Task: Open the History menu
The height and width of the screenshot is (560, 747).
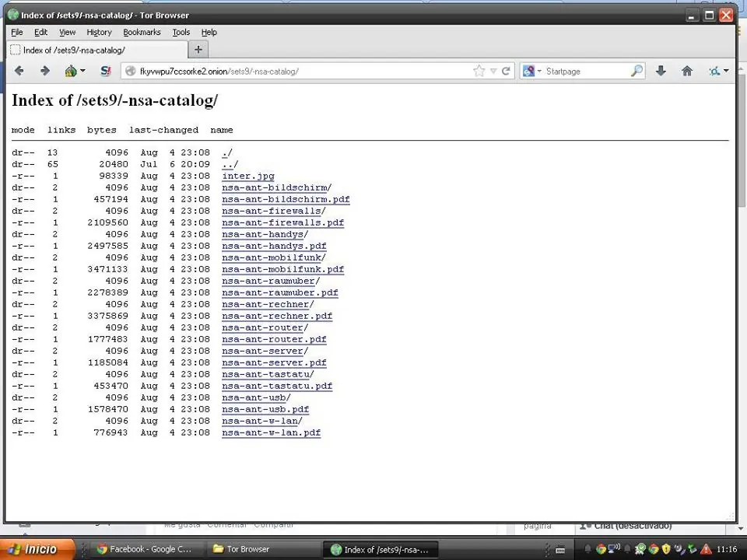Action: pyautogui.click(x=99, y=33)
